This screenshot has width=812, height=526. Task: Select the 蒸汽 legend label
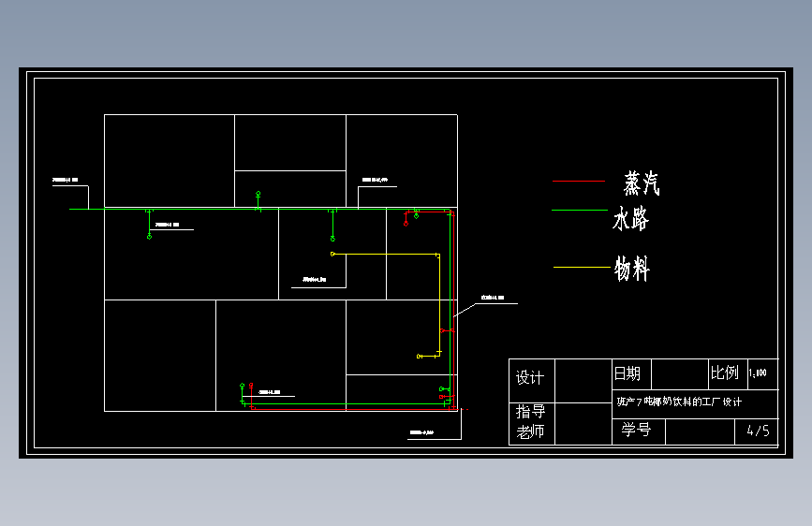point(642,183)
